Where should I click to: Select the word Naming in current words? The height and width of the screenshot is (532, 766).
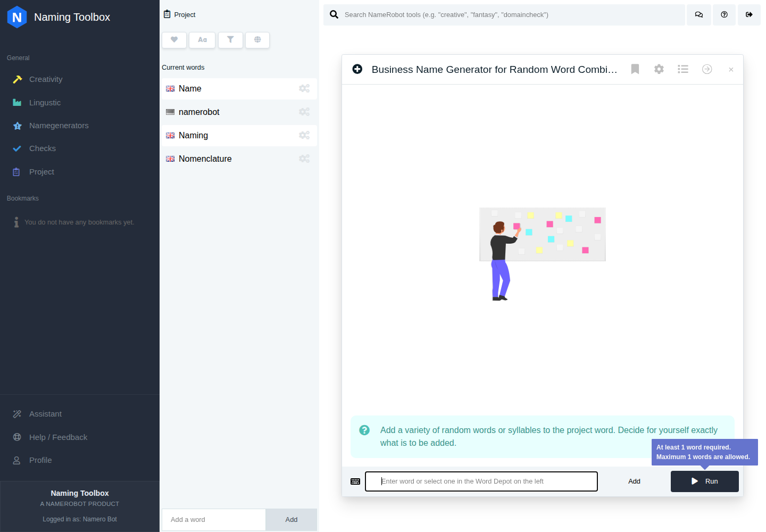(193, 136)
